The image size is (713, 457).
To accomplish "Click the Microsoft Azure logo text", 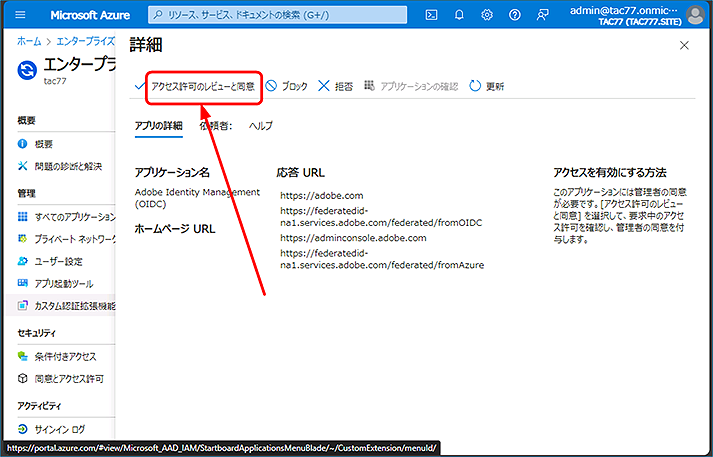I will (x=90, y=15).
